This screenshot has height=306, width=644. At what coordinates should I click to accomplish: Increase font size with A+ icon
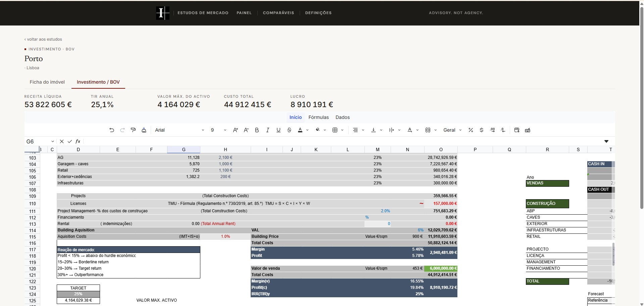(x=235, y=130)
